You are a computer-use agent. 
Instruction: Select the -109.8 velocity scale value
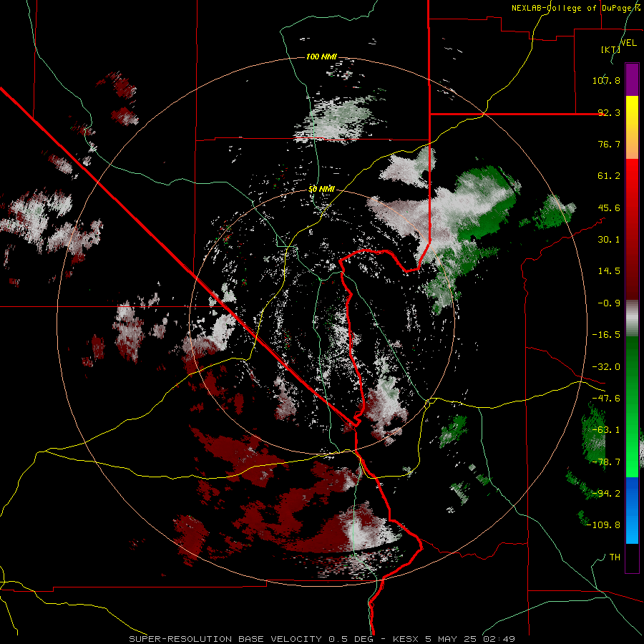(604, 525)
